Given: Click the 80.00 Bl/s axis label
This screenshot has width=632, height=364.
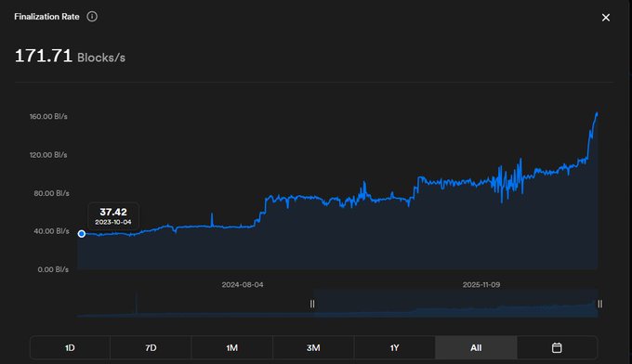Looking at the screenshot, I should [x=51, y=193].
